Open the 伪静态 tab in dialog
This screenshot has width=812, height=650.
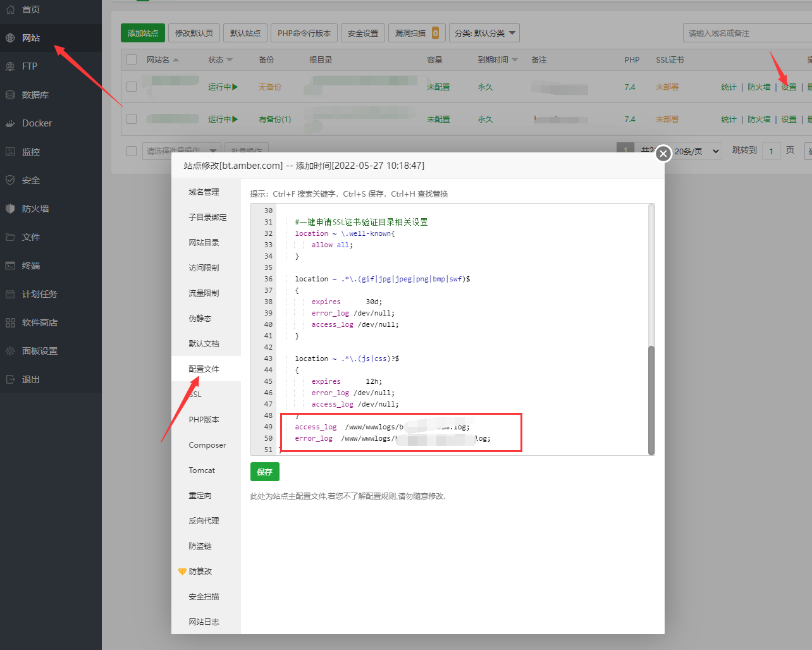click(200, 319)
